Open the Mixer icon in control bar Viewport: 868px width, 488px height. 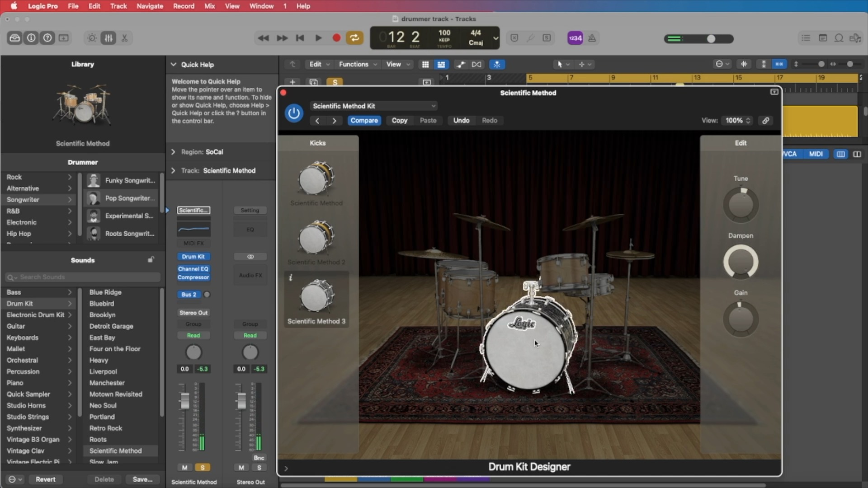[x=108, y=38]
